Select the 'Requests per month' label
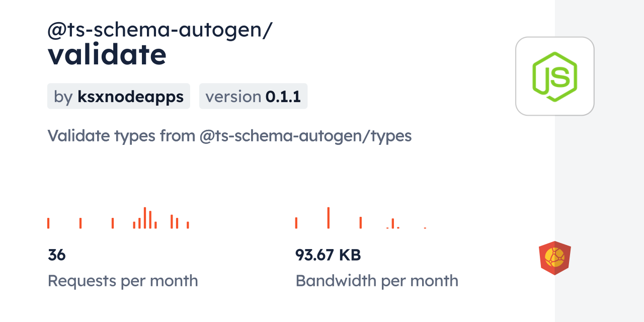 coord(123,281)
